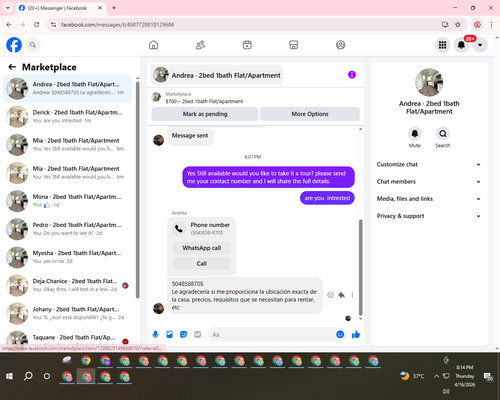
Task: Click the browser address bar
Action: 246,25
